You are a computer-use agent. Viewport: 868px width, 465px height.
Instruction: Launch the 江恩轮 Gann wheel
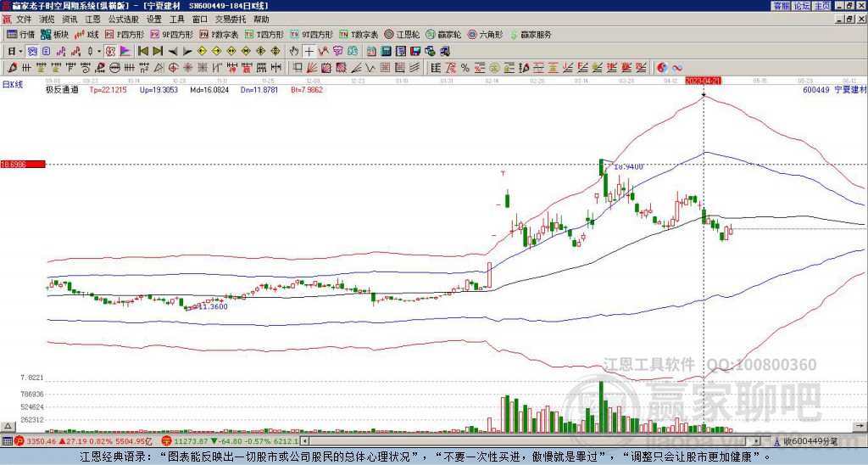tap(403, 34)
